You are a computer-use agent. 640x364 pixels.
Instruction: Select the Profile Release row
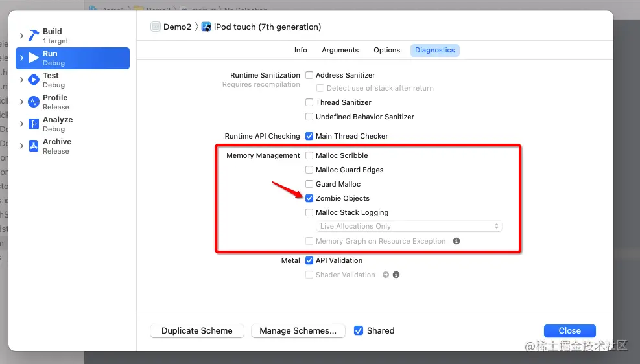pyautogui.click(x=73, y=102)
